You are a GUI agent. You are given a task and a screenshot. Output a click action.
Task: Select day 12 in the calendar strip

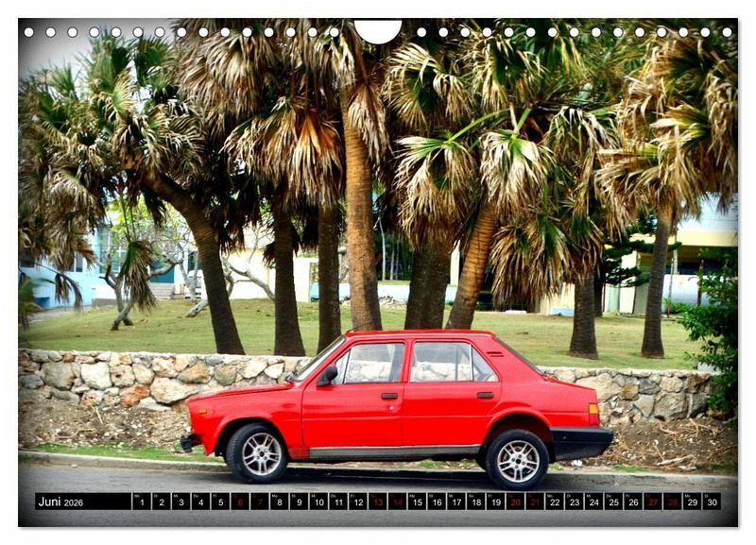coord(358,502)
